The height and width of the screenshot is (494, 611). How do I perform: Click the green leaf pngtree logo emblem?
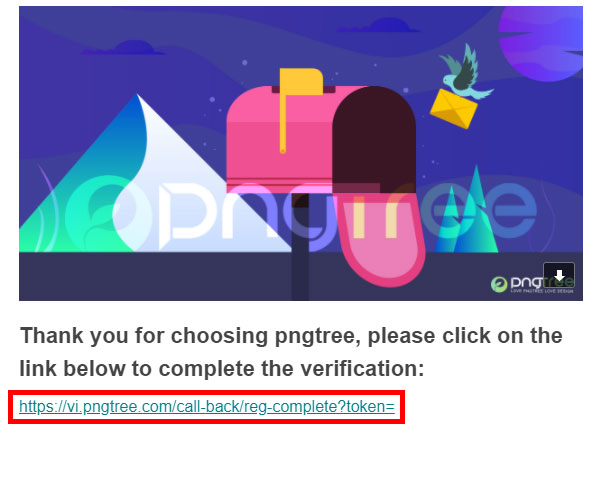pyautogui.click(x=498, y=284)
